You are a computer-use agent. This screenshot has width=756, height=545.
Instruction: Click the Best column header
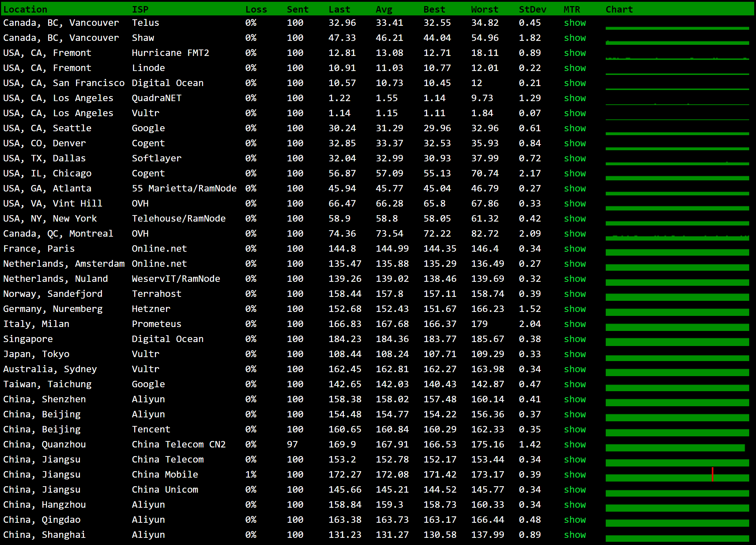coord(434,10)
